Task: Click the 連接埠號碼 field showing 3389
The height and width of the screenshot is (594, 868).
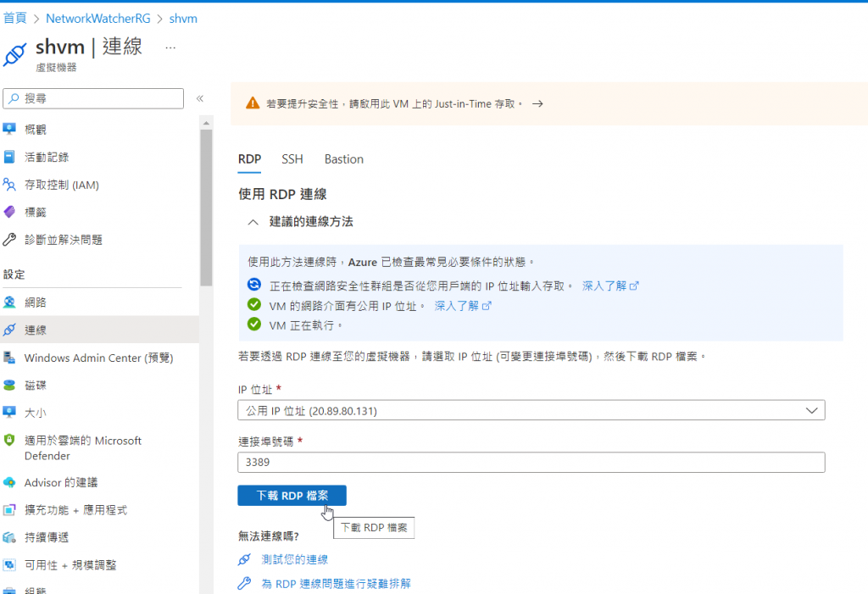Action: coord(531,463)
